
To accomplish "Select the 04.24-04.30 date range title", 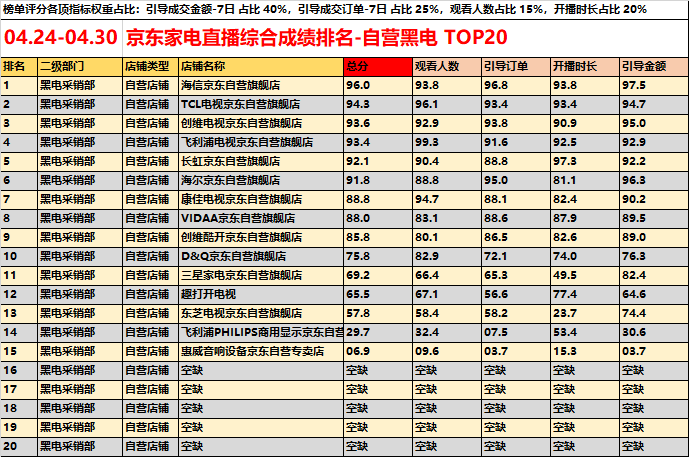I will point(61,37).
